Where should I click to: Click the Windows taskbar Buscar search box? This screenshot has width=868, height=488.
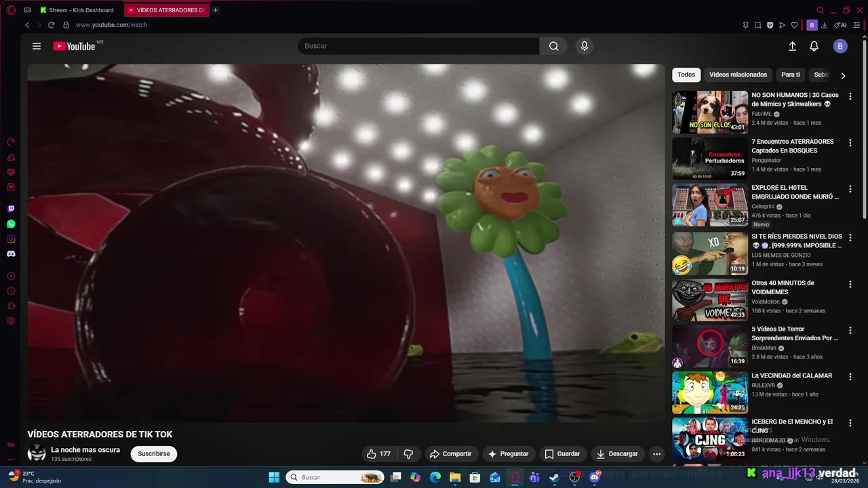coord(336,477)
